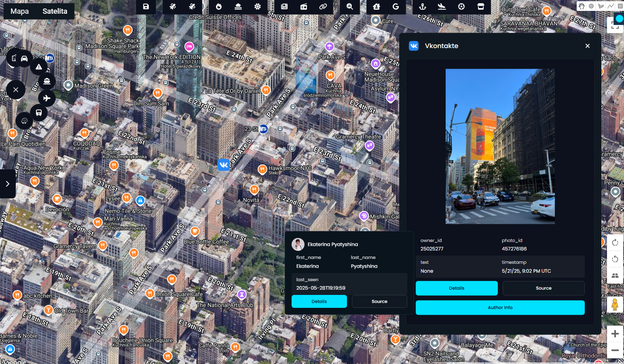Rotate map clockwise
Image resolution: width=624 pixels, height=364 pixels.
615,243
